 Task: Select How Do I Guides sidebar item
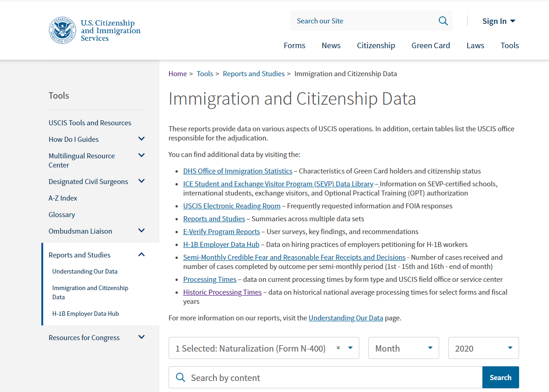coord(74,139)
